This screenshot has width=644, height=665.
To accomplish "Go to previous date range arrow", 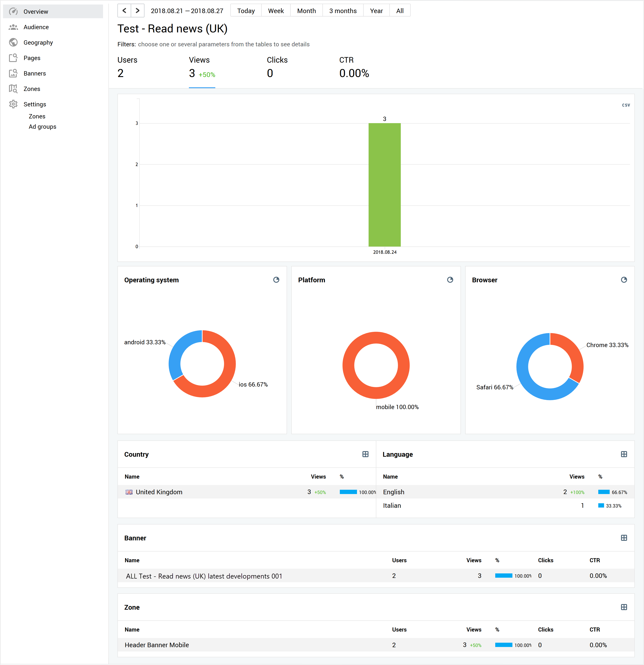I will pos(124,11).
